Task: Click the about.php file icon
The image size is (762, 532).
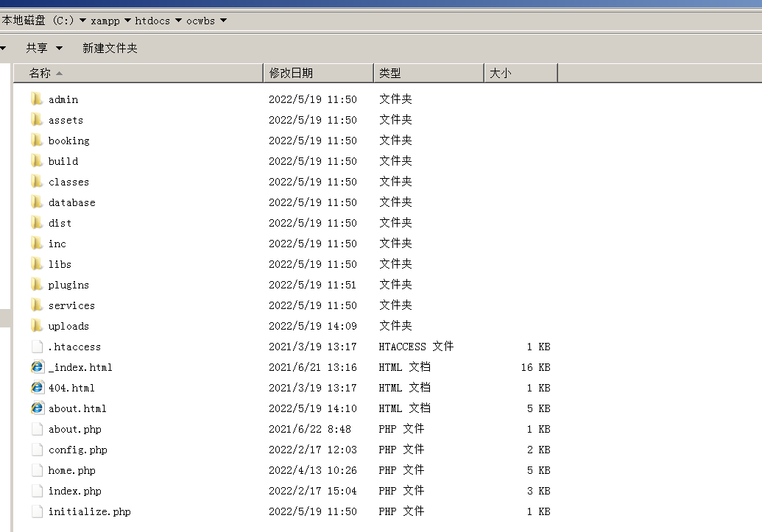Action: click(37, 429)
